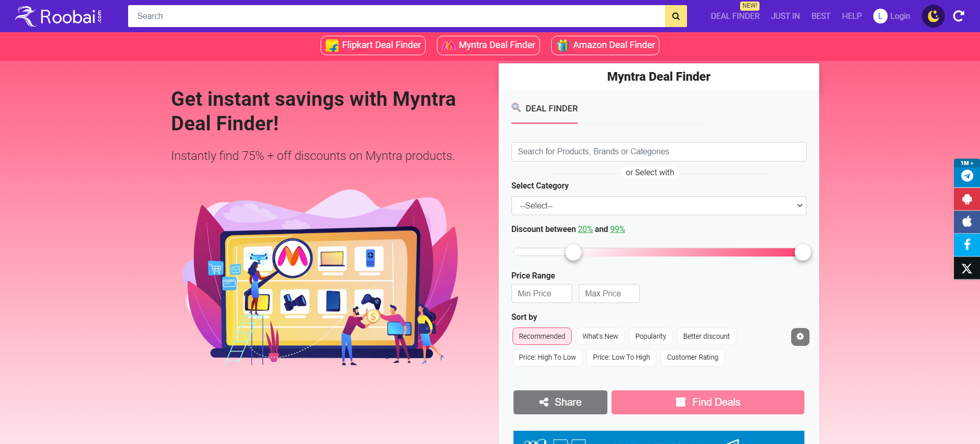Select Better discount sort option

tap(706, 336)
